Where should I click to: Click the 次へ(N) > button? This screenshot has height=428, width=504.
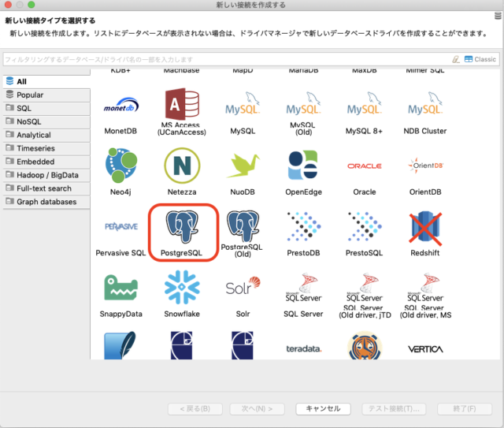coord(258,409)
